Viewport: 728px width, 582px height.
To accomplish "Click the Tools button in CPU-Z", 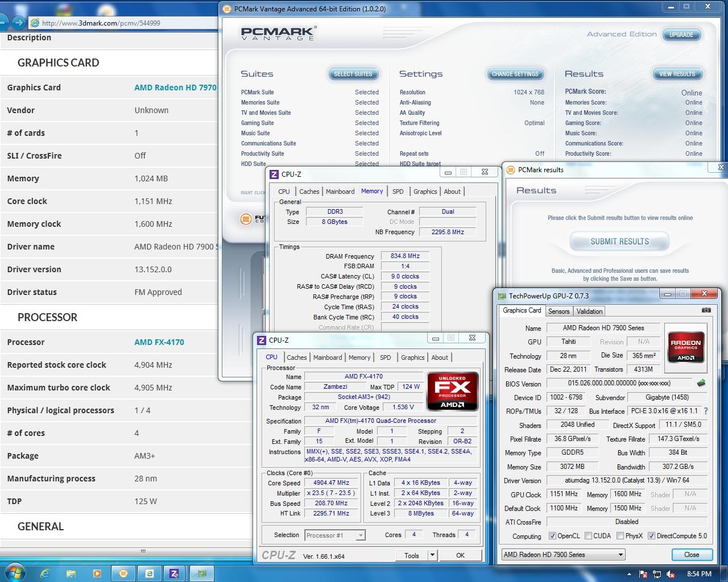I will pos(412,555).
